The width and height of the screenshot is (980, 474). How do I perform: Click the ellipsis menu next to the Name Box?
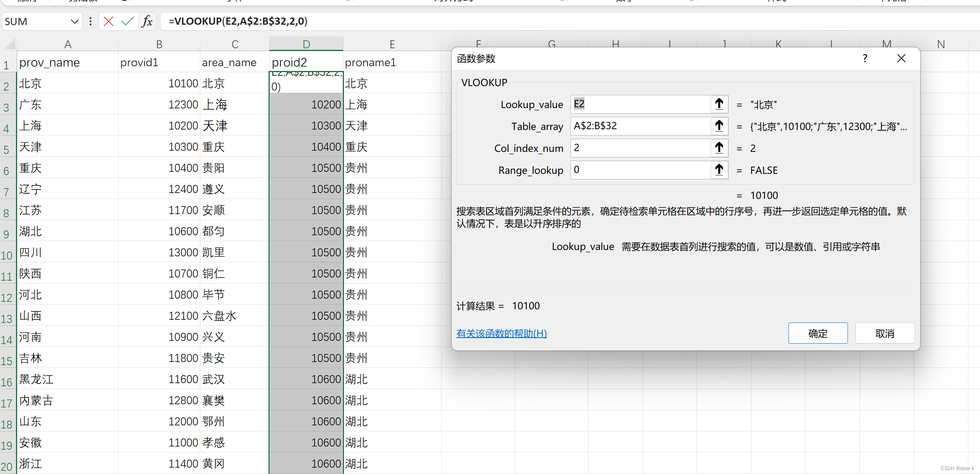click(x=90, y=21)
